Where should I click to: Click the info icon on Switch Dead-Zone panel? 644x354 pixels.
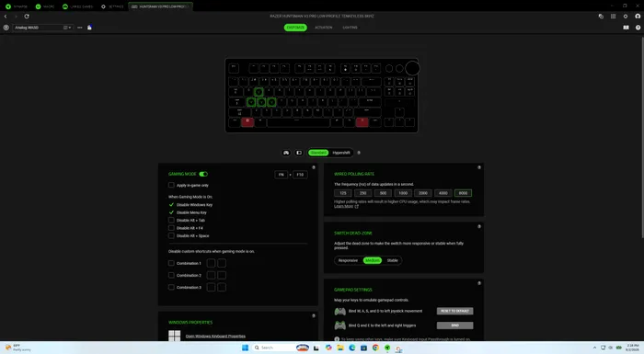(479, 227)
